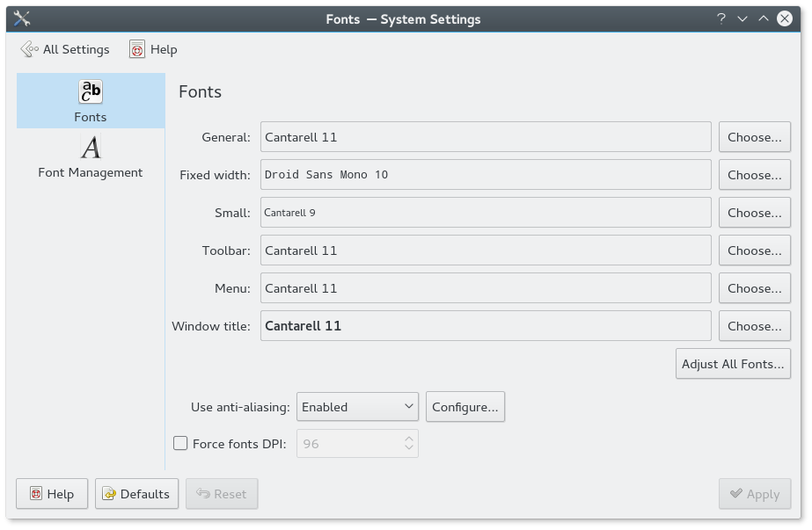The width and height of the screenshot is (812, 530).
Task: Enable the Force fonts DPI checkbox
Action: 180,444
